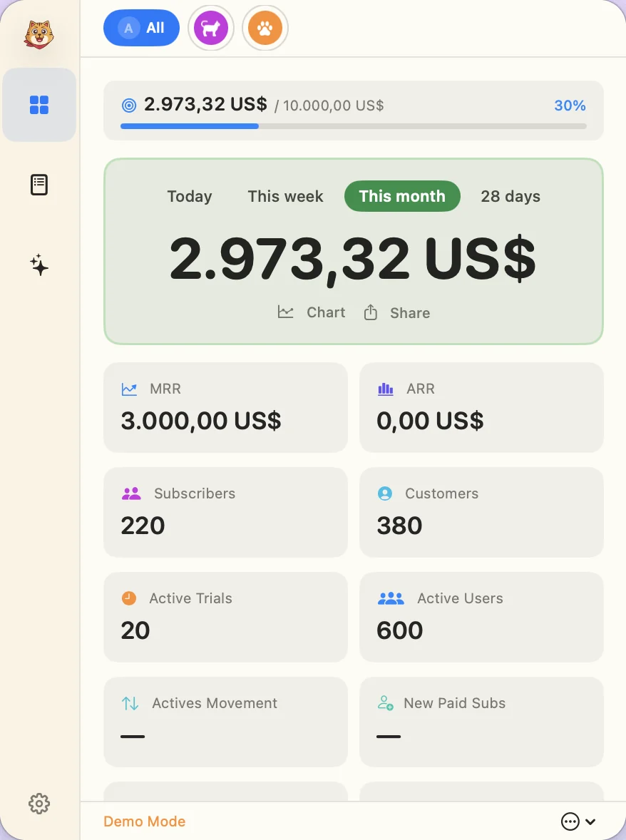
Task: Click the chart line icon
Action: 285,312
